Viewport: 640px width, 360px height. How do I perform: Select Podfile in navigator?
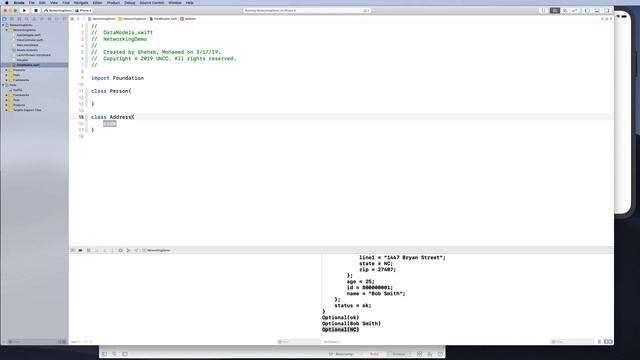click(17, 90)
